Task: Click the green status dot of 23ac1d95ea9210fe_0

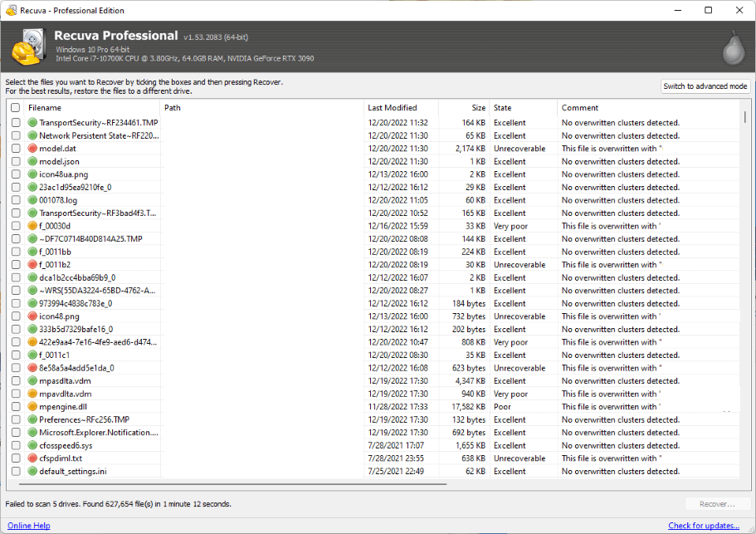Action: pos(32,187)
